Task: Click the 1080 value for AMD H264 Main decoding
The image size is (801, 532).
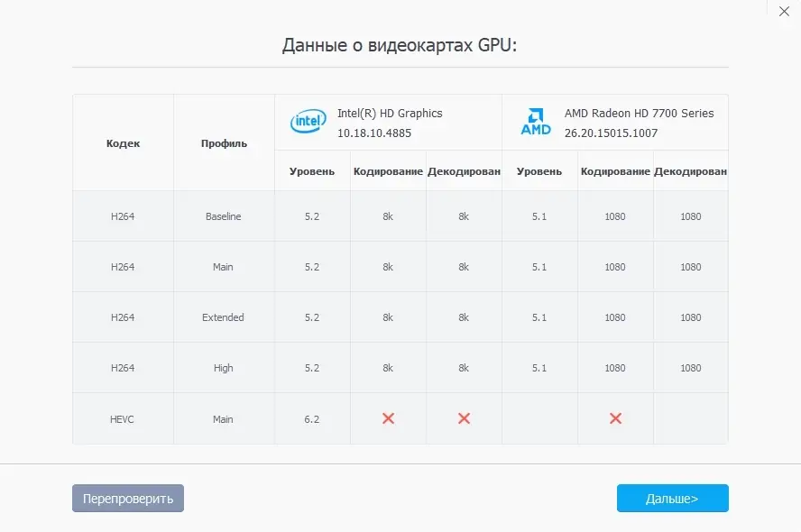Action: click(x=691, y=266)
